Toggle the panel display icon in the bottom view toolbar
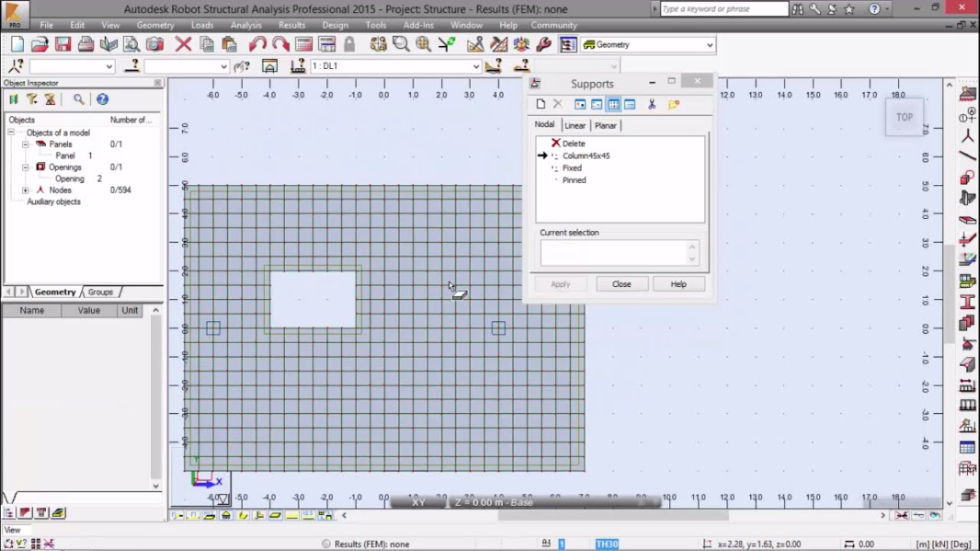This screenshot has width=980, height=551. (x=276, y=515)
